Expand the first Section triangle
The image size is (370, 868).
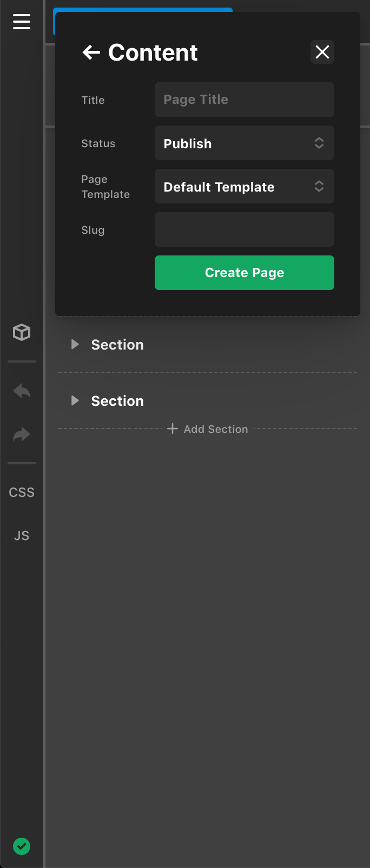[x=75, y=345]
